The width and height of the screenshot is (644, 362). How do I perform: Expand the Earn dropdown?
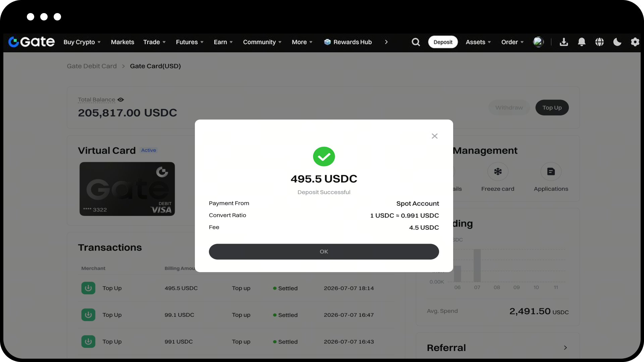(223, 42)
